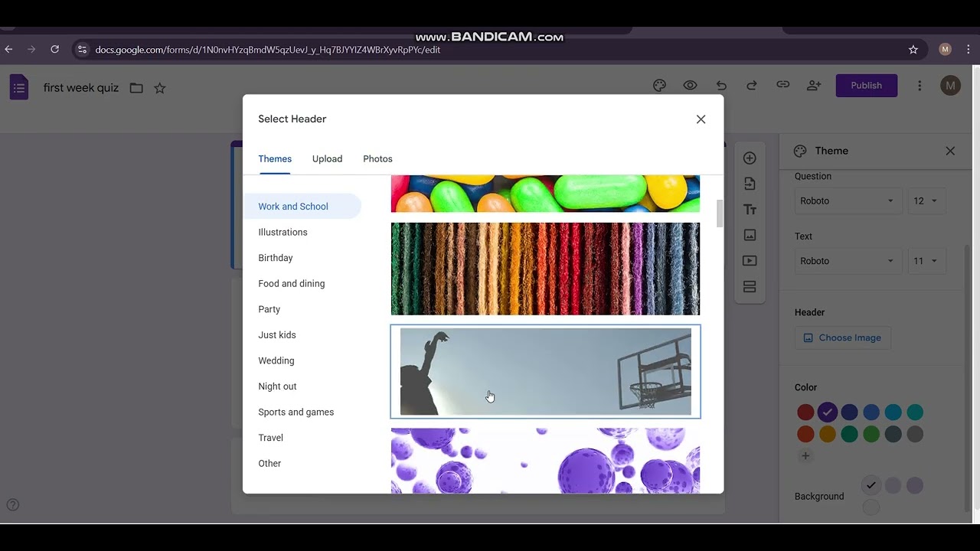This screenshot has width=980, height=551.
Task: Close the Select Header dialog
Action: (x=701, y=119)
